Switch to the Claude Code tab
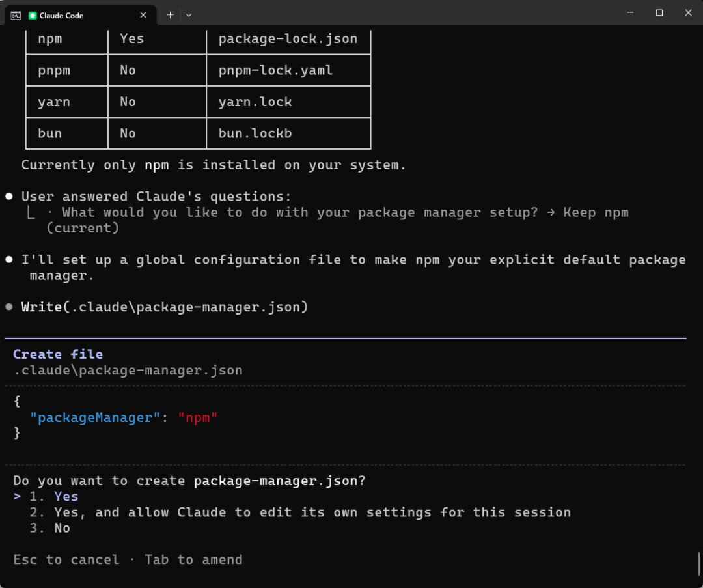Screen dimensions: 703x588 78,15
